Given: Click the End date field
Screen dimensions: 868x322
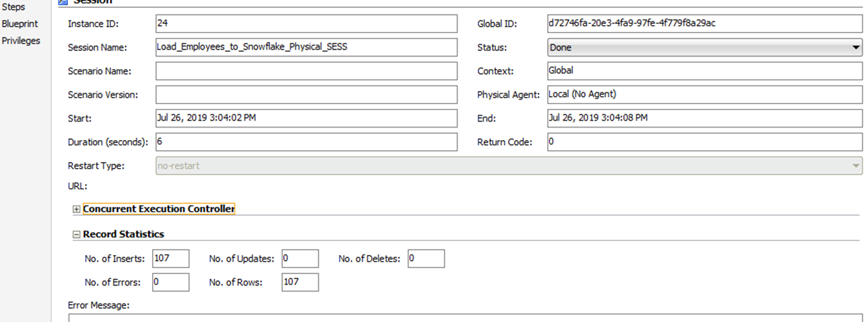Looking at the screenshot, I should coord(704,118).
